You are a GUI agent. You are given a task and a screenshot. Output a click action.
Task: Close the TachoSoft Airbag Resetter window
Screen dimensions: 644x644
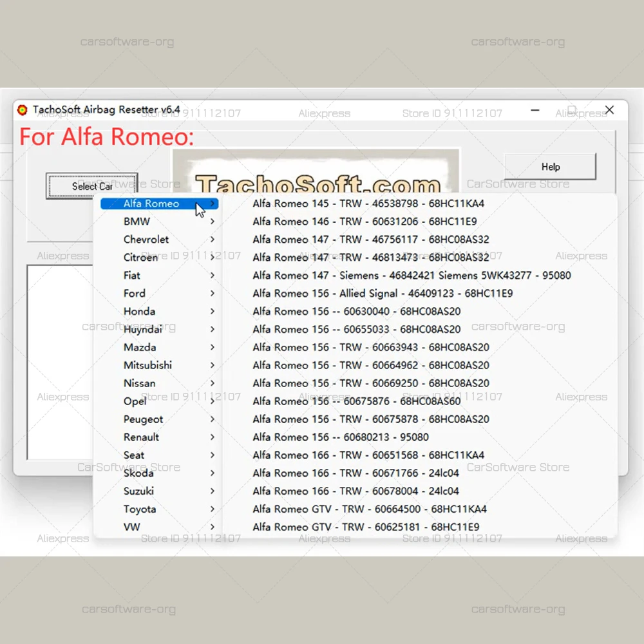point(609,109)
